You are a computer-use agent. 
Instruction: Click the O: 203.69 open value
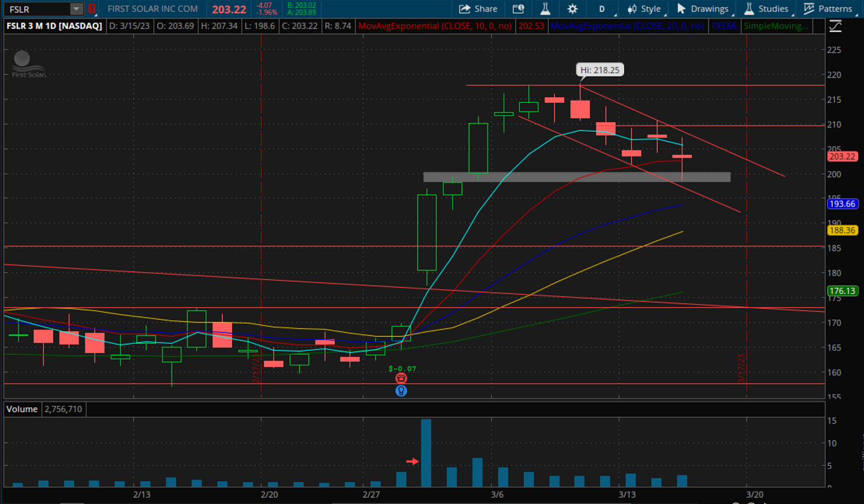(175, 26)
